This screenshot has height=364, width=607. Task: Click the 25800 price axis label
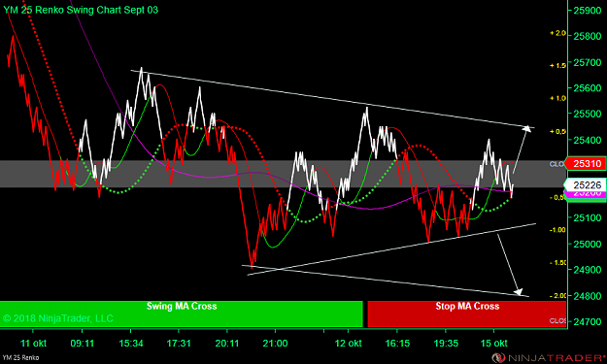pyautogui.click(x=588, y=36)
